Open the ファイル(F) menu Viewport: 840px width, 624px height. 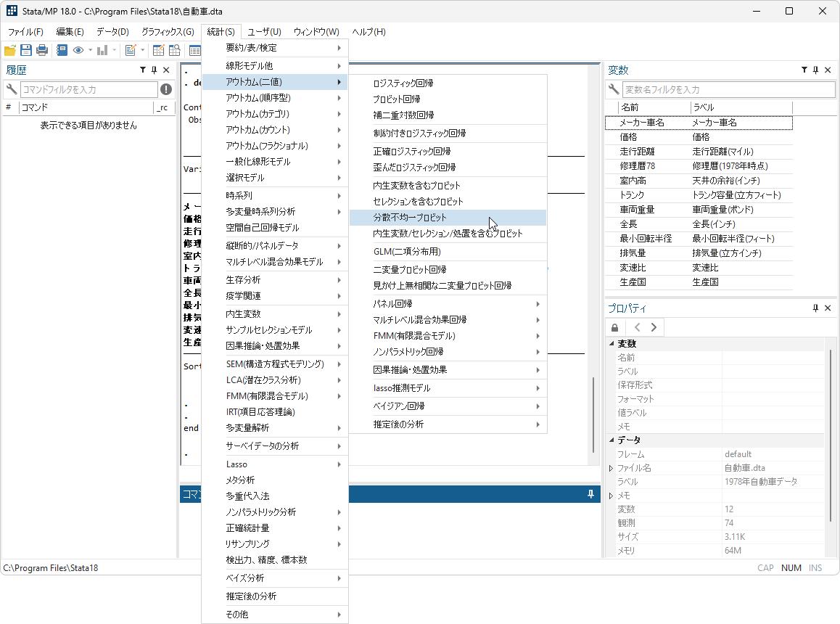tap(25, 32)
